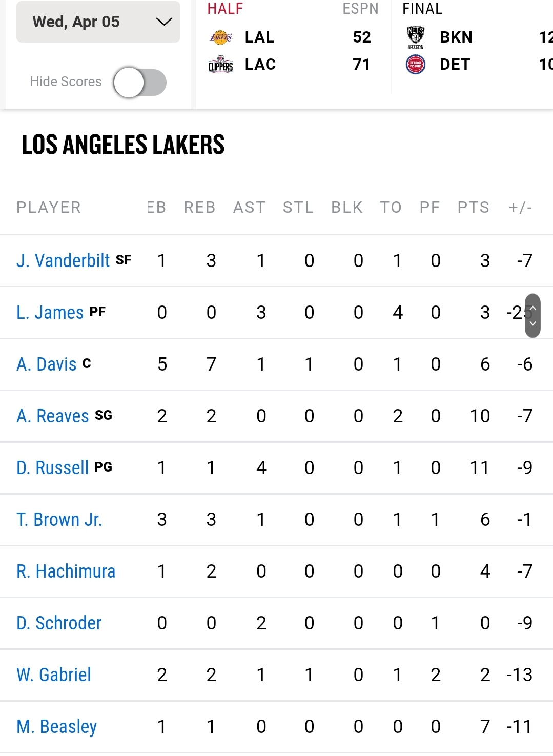This screenshot has width=553, height=756.
Task: Open the Wed, Apr 05 date dropdown
Action: [98, 22]
